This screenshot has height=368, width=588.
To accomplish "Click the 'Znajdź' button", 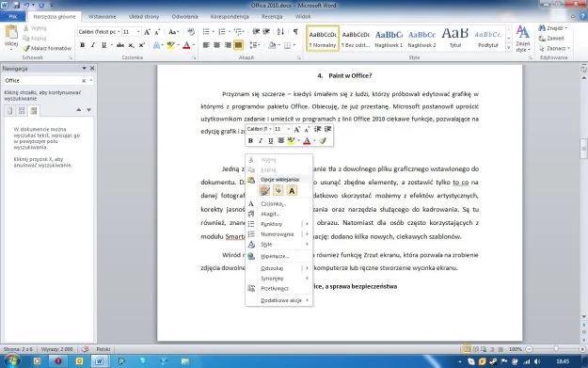I will tap(553, 28).
